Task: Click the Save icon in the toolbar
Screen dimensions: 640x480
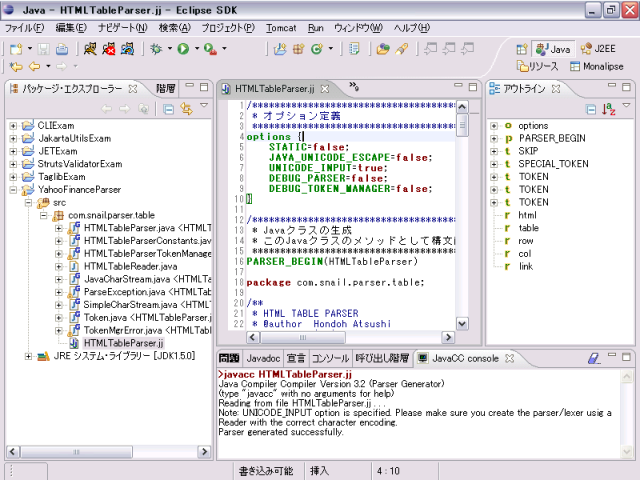Action: 45,48
